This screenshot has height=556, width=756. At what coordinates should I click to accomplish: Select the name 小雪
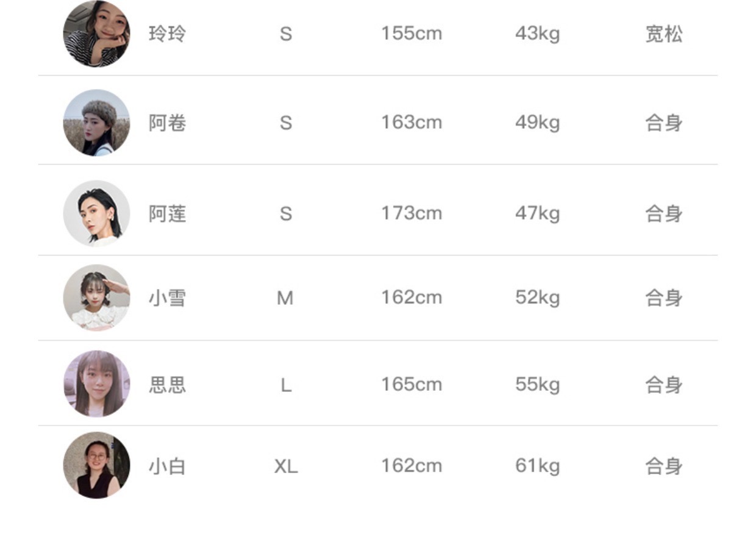tap(167, 298)
